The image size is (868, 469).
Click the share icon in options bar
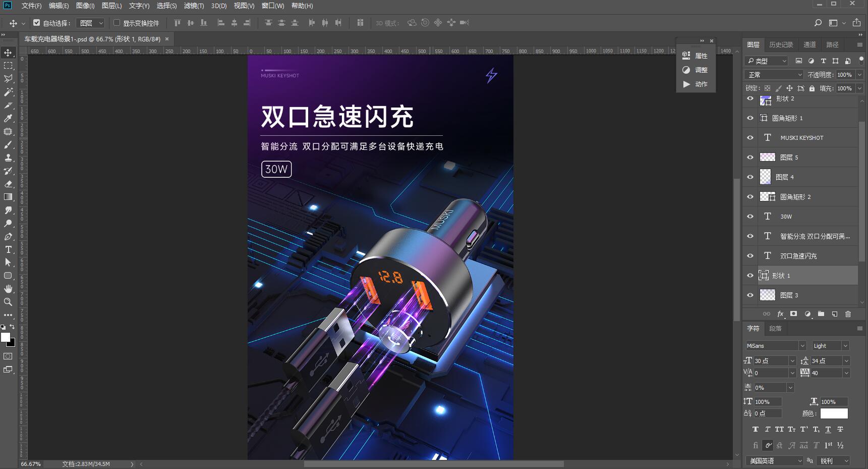[x=857, y=23]
